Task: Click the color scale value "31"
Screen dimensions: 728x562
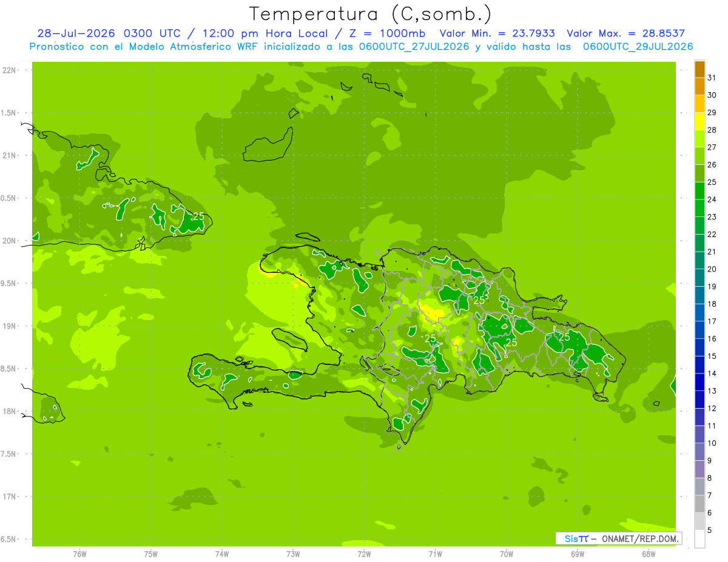Action: pyautogui.click(x=712, y=78)
